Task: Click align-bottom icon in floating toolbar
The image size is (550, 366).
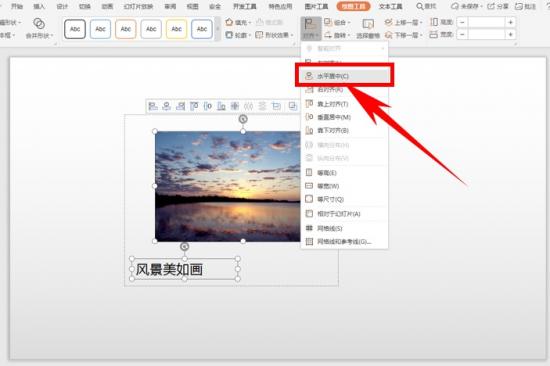Action: coord(221,106)
